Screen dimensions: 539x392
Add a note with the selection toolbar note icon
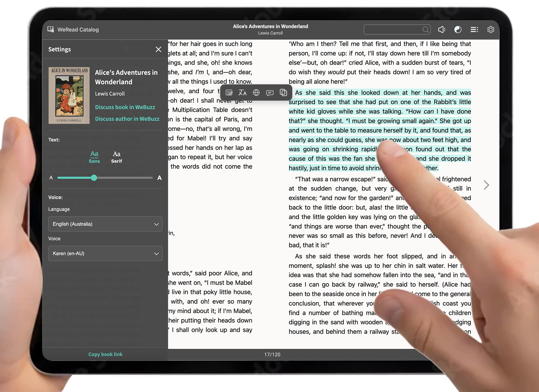pyautogui.click(x=229, y=93)
